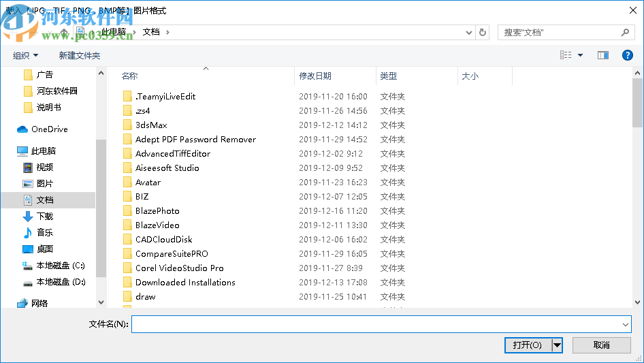Select the .TeamyiLiveEdit folder icon

(x=128, y=97)
